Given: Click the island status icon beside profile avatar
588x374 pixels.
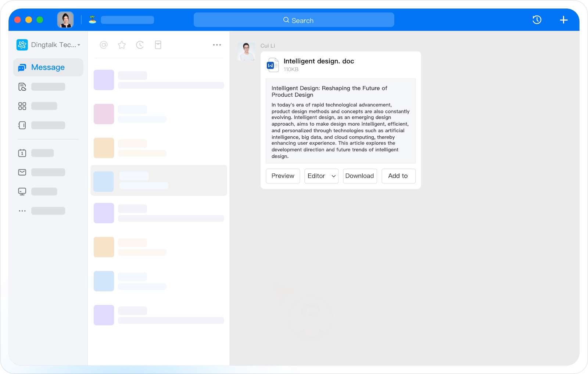Looking at the screenshot, I should point(92,20).
